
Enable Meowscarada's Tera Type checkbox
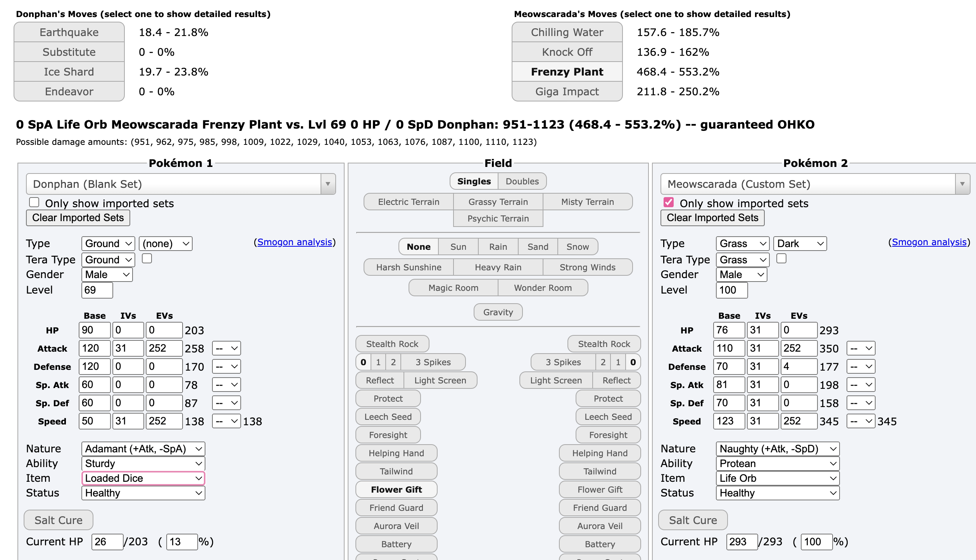(x=781, y=258)
